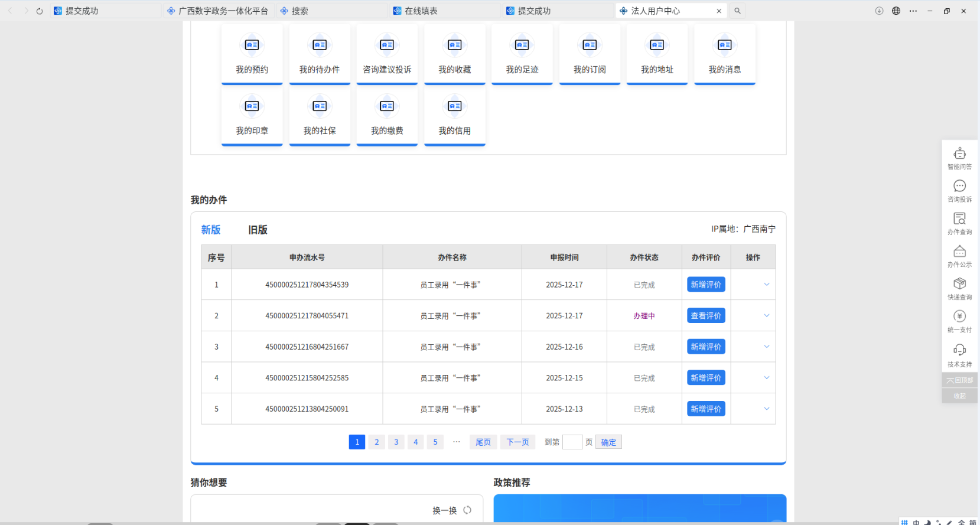The image size is (980, 525).
Task: Open the 我的印章 icon card
Action: click(x=252, y=116)
